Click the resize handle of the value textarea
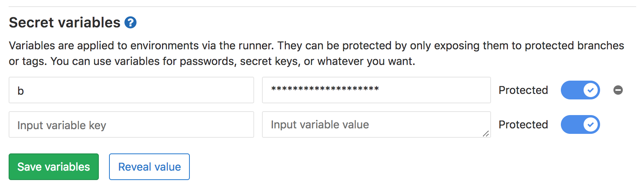This screenshot has width=644, height=191. [x=486, y=133]
